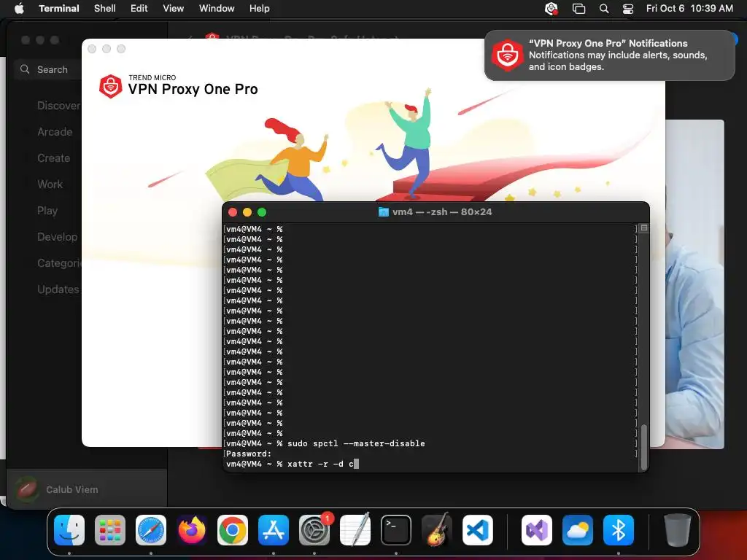Image resolution: width=747 pixels, height=560 pixels.
Task: Minimize Terminal with the yellow button
Action: coord(247,212)
